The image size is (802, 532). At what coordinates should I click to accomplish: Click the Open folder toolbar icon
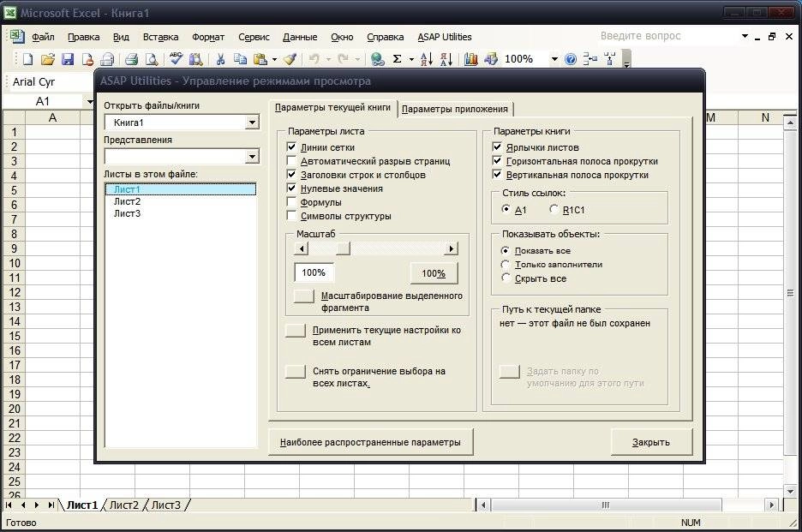click(48, 59)
